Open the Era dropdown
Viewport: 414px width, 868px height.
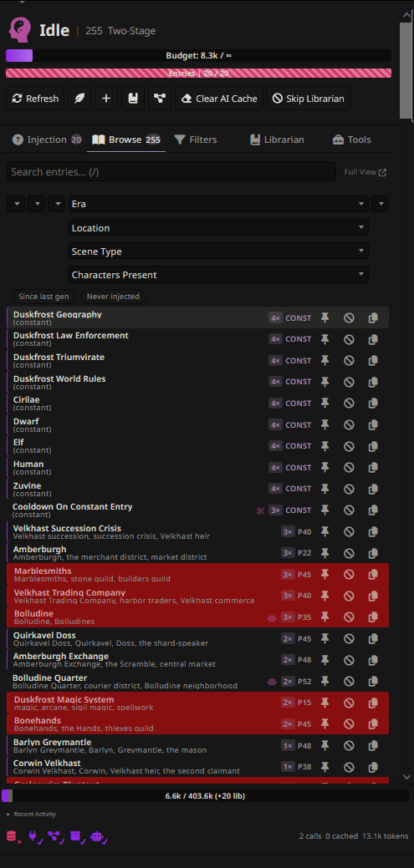click(x=218, y=204)
